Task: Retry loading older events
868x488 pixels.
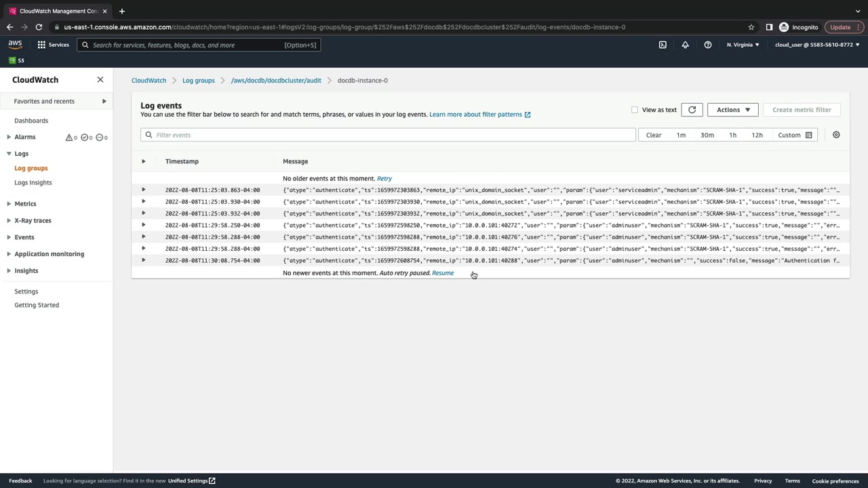Action: pyautogui.click(x=384, y=178)
